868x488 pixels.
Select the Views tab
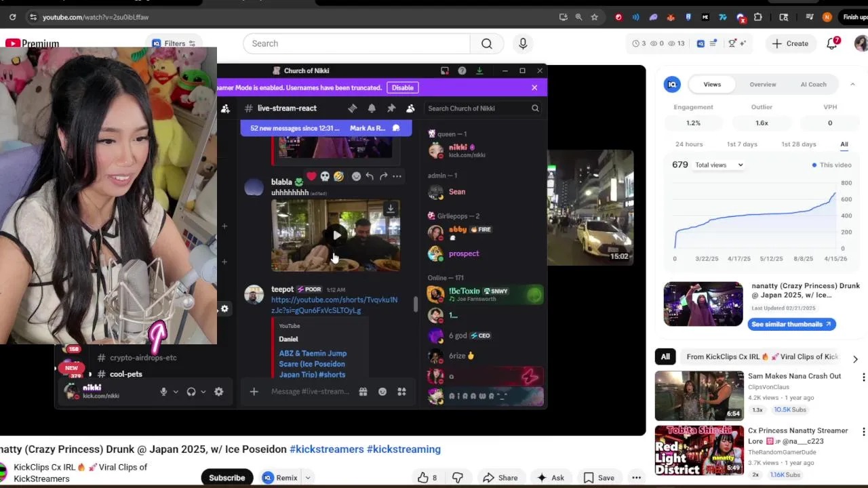click(x=712, y=85)
